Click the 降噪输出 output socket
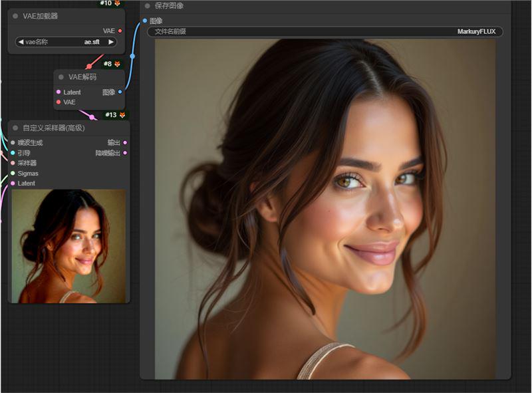This screenshot has width=532, height=393. 125,153
